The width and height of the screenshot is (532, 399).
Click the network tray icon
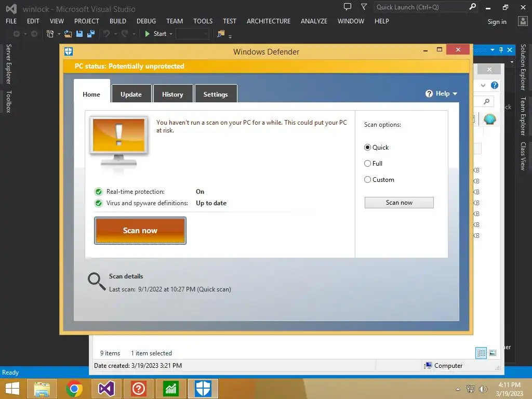[471, 389]
